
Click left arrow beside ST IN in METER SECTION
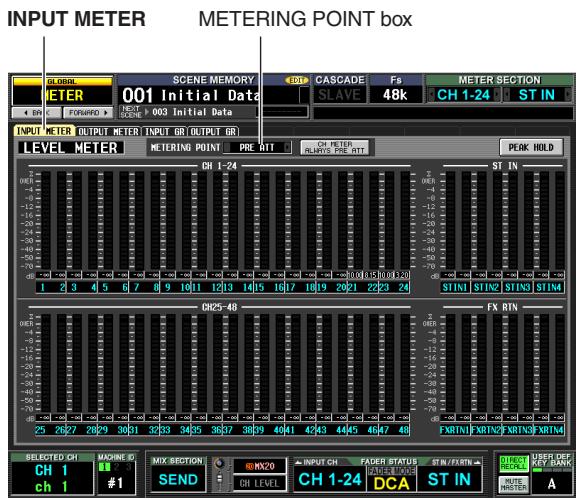click(507, 95)
